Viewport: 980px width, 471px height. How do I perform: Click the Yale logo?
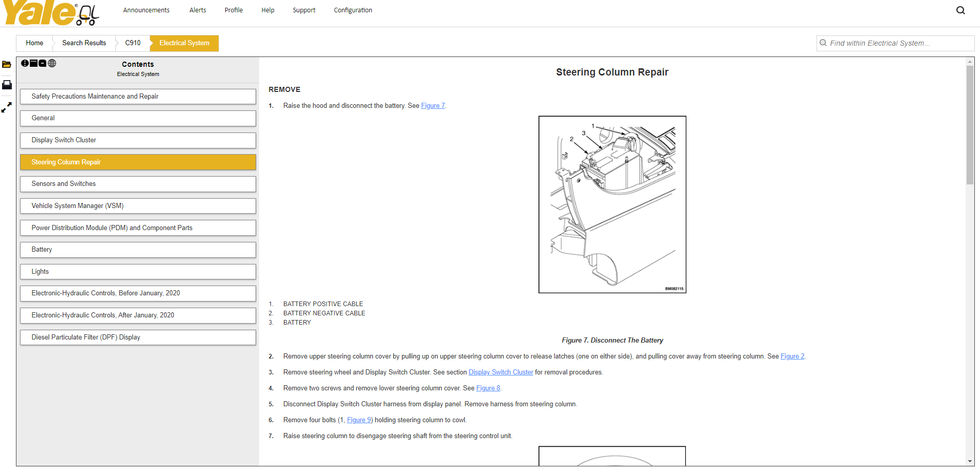coord(50,13)
